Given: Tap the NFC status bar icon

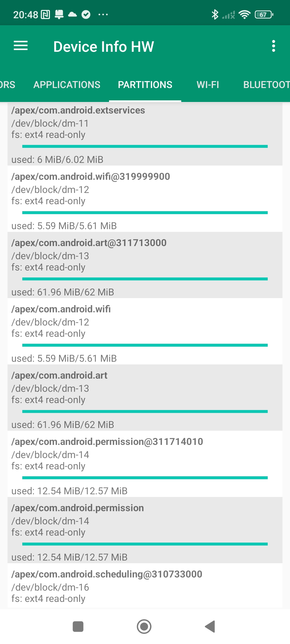Looking at the screenshot, I should tap(45, 14).
